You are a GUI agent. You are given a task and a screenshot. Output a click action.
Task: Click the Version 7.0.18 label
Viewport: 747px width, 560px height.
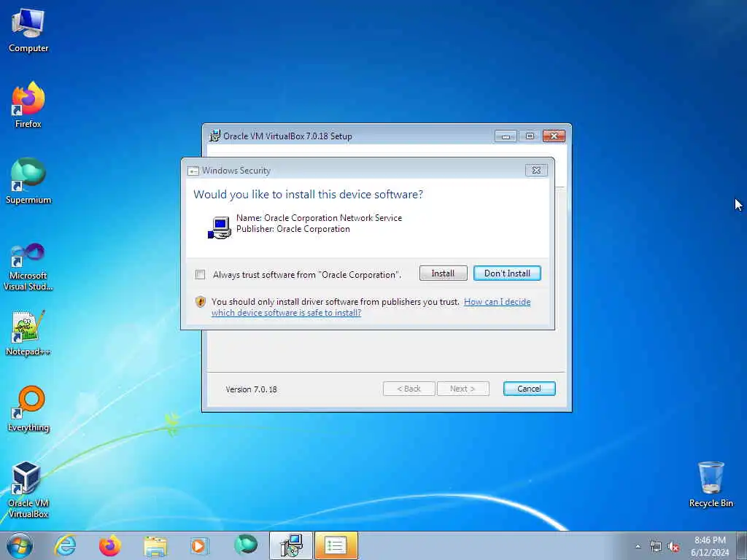tap(251, 389)
